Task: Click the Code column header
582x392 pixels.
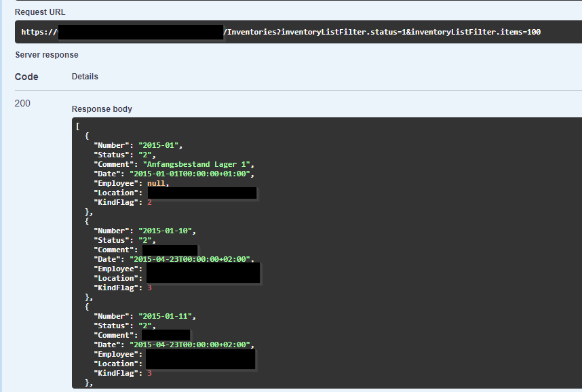Action: pyautogui.click(x=26, y=76)
